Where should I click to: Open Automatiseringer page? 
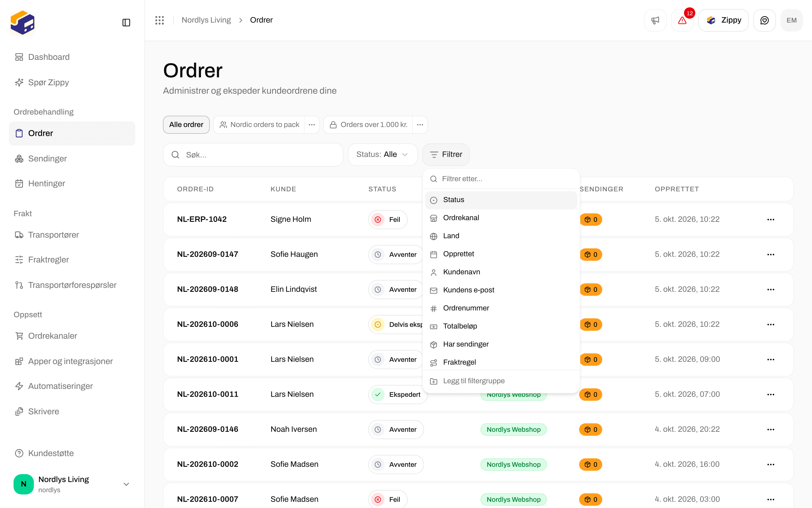pos(72,386)
